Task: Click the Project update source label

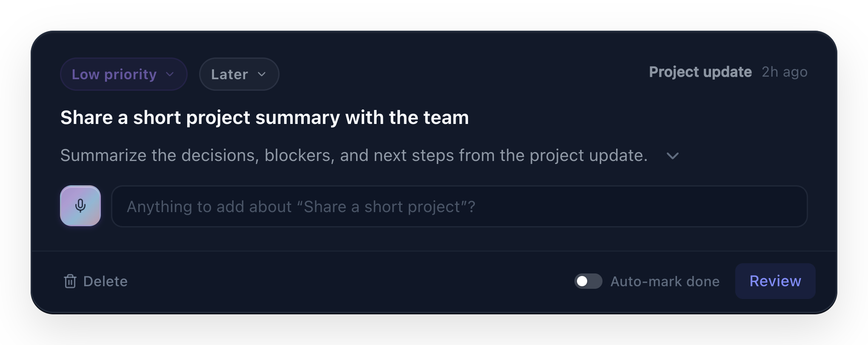Action: (x=700, y=72)
